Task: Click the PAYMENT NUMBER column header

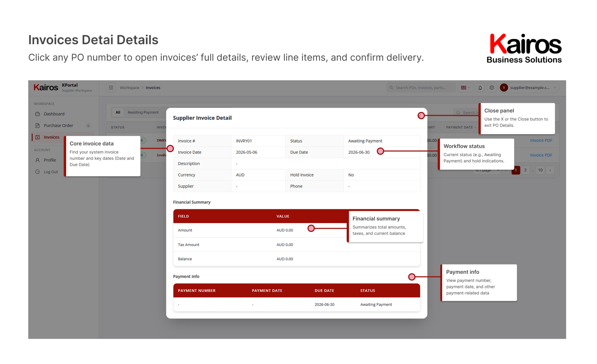Action: click(x=196, y=291)
